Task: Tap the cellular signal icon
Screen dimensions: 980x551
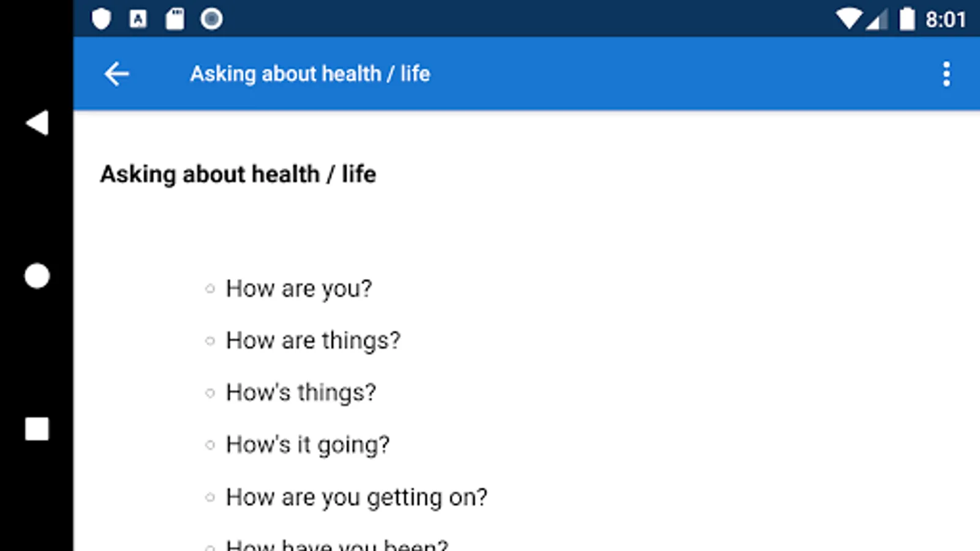Action: (x=877, y=20)
